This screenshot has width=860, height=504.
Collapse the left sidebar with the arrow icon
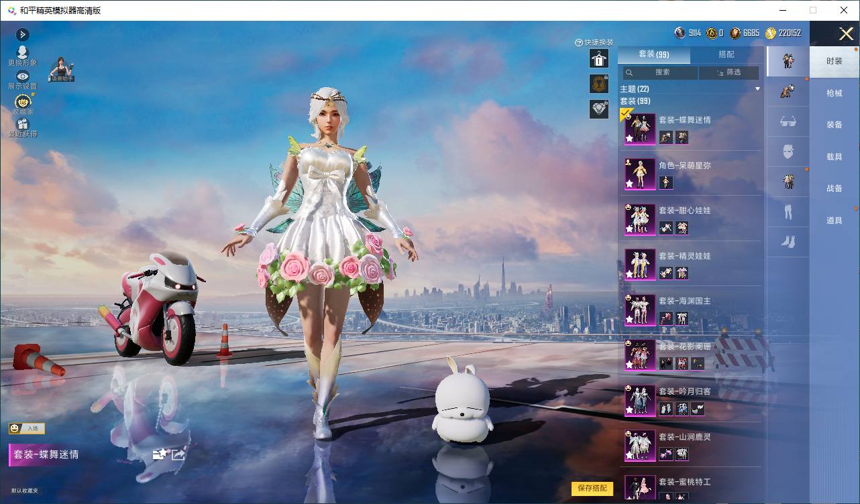coord(22,34)
